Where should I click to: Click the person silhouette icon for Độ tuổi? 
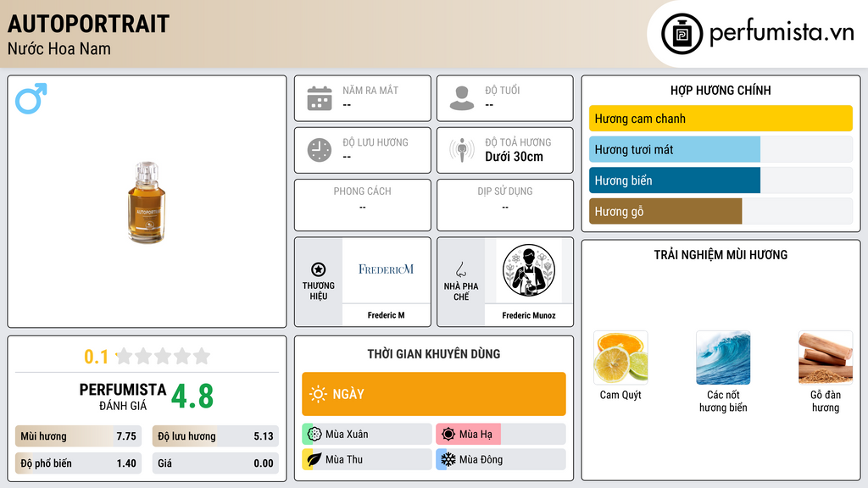pyautogui.click(x=462, y=98)
